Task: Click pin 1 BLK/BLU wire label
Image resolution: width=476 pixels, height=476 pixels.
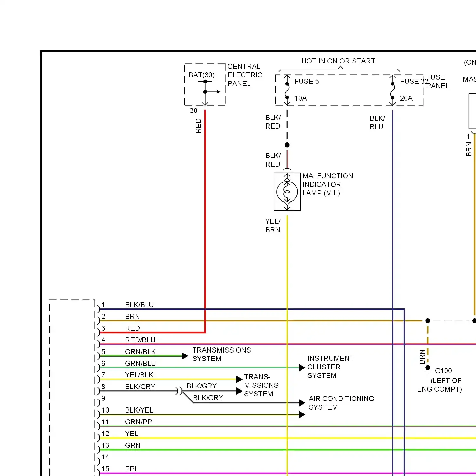Action: 139,305
